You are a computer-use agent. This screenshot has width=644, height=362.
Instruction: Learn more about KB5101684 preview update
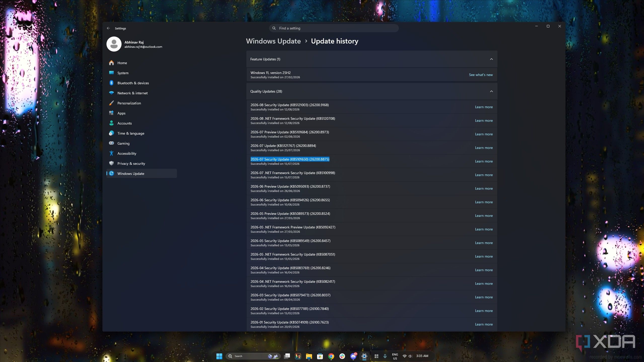484,134
